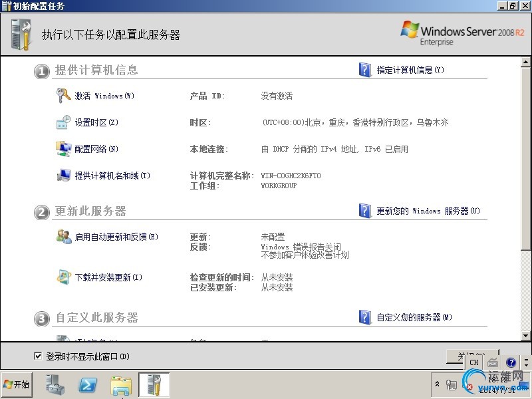The height and width of the screenshot is (399, 532).
Task: Click the Windows 错误报告关闭 feedback text
Action: 301,247
